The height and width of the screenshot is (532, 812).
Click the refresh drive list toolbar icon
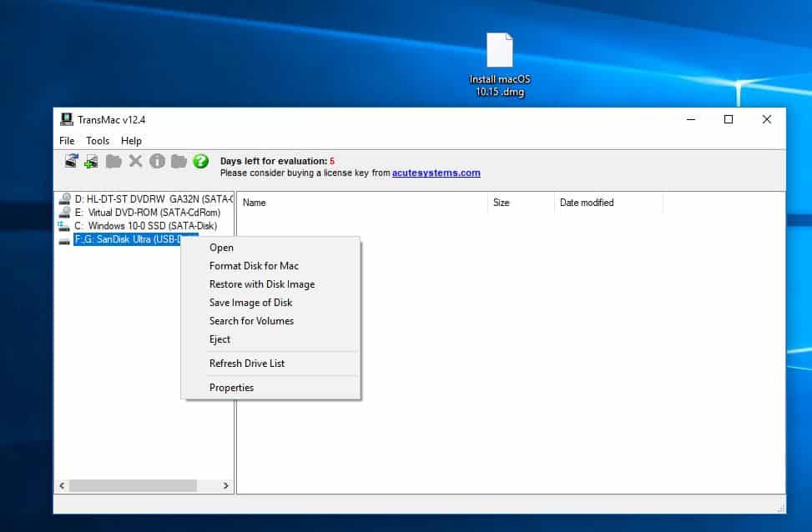click(x=72, y=161)
